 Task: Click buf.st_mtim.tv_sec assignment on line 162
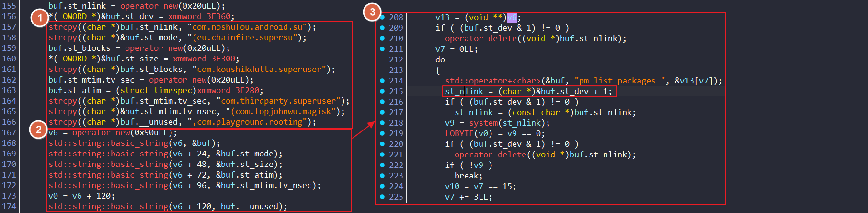click(151, 80)
